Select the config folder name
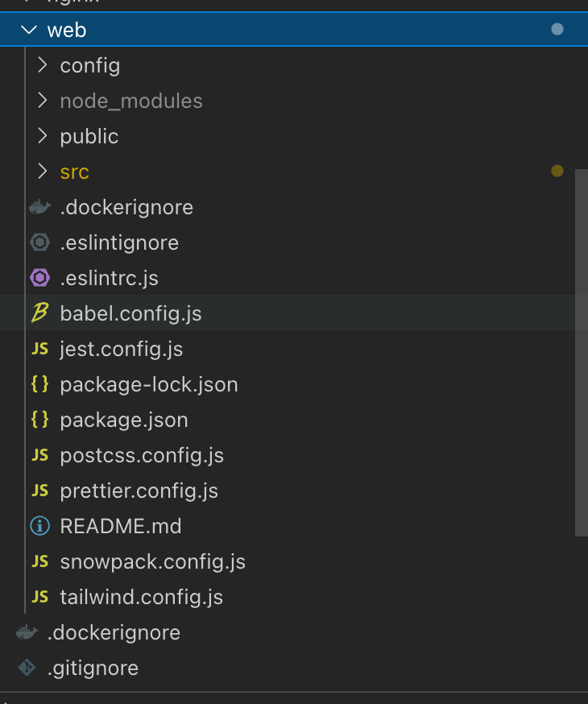 pyautogui.click(x=90, y=66)
